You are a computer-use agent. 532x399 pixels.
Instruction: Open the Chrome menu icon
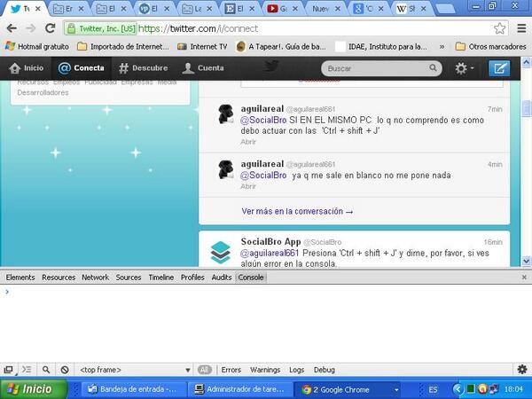[521, 28]
